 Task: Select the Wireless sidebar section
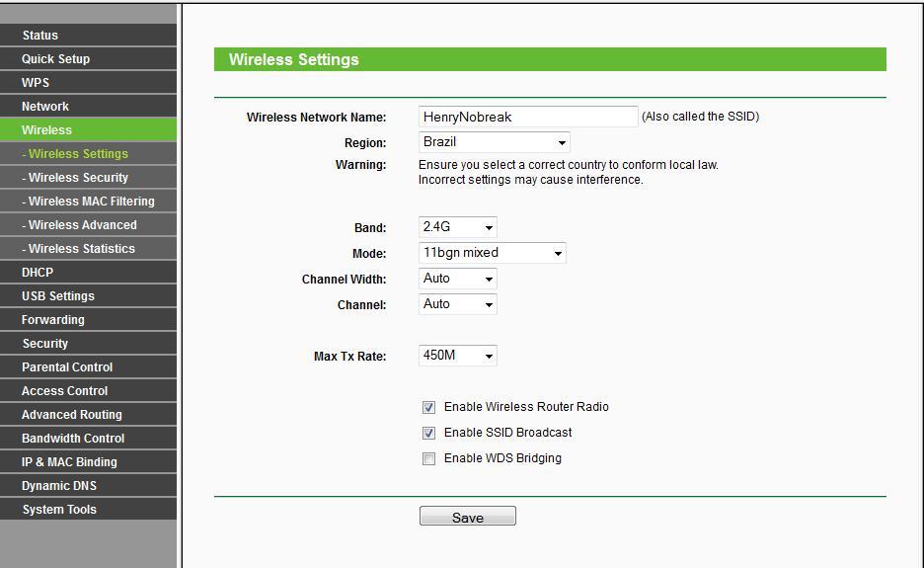pyautogui.click(x=89, y=129)
